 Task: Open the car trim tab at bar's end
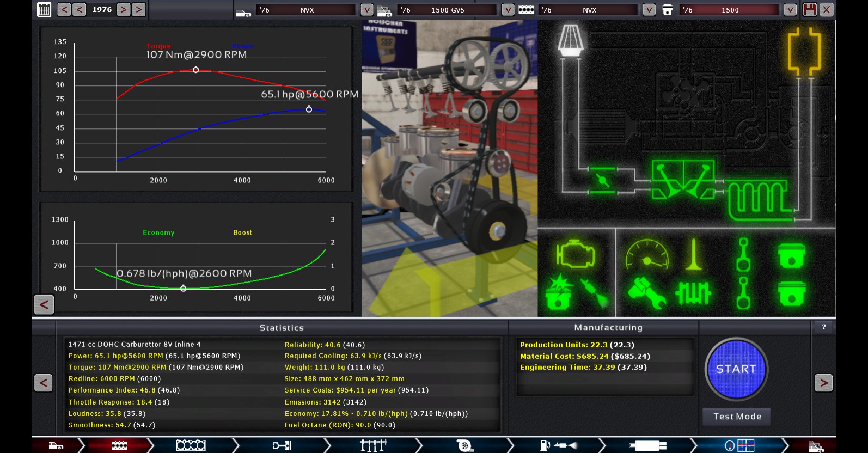[x=815, y=446]
